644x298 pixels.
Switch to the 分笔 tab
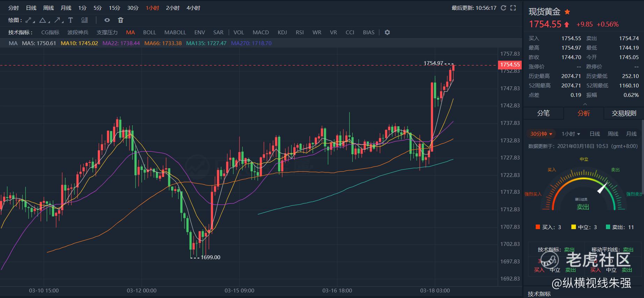(543, 113)
